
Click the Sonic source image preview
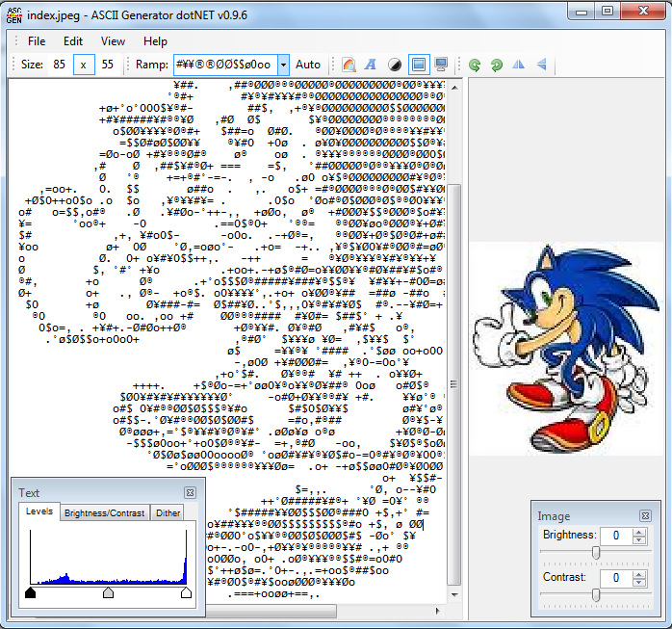point(566,348)
